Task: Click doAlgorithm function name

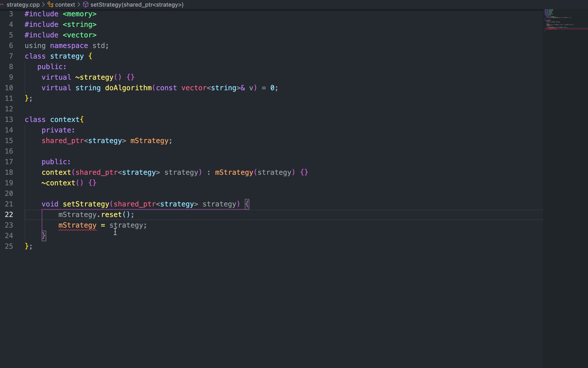Action: (x=128, y=88)
